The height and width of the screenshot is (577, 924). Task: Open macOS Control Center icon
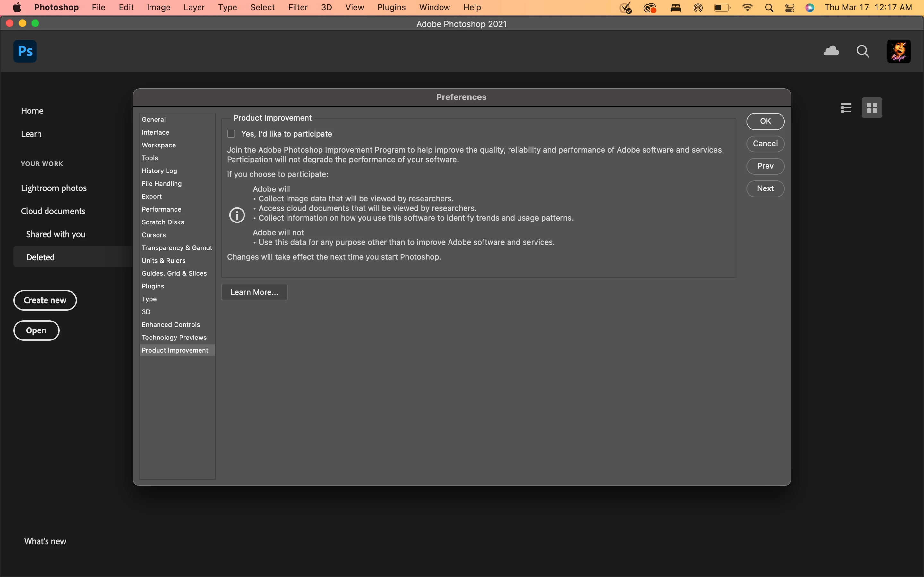790,8
